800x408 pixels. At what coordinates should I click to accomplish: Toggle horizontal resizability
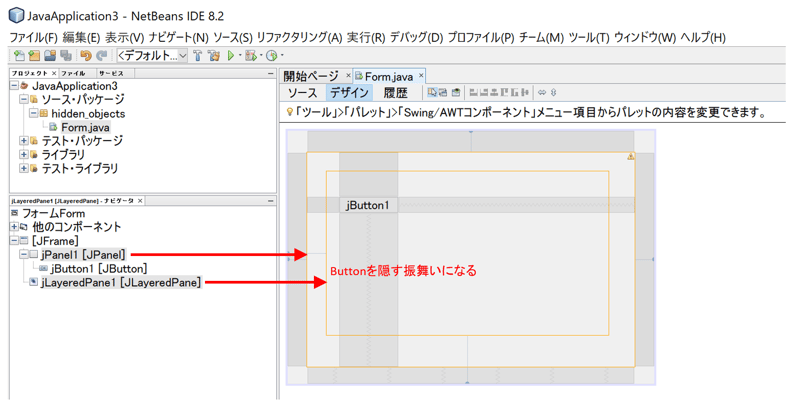(x=542, y=92)
